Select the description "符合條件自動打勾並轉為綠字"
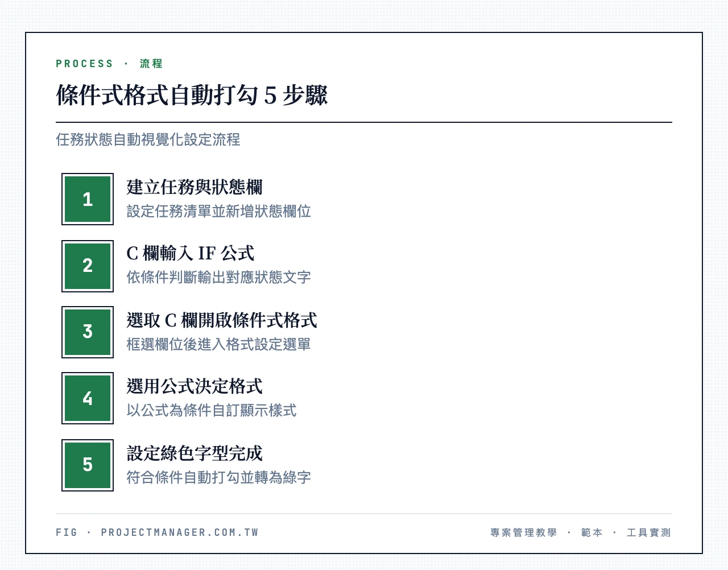The width and height of the screenshot is (728, 570). pos(218,477)
